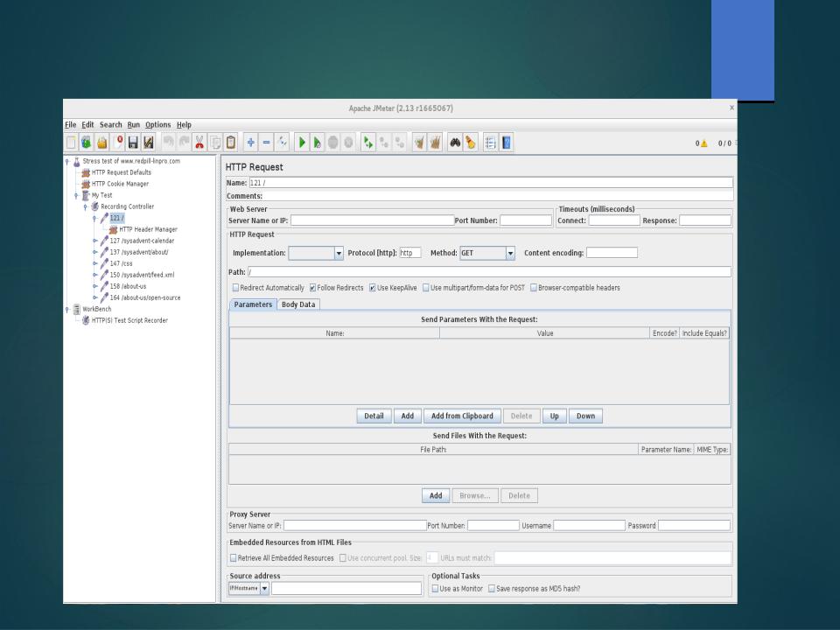840x630 pixels.
Task: Click the Paste clipboard icon
Action: pos(231,143)
